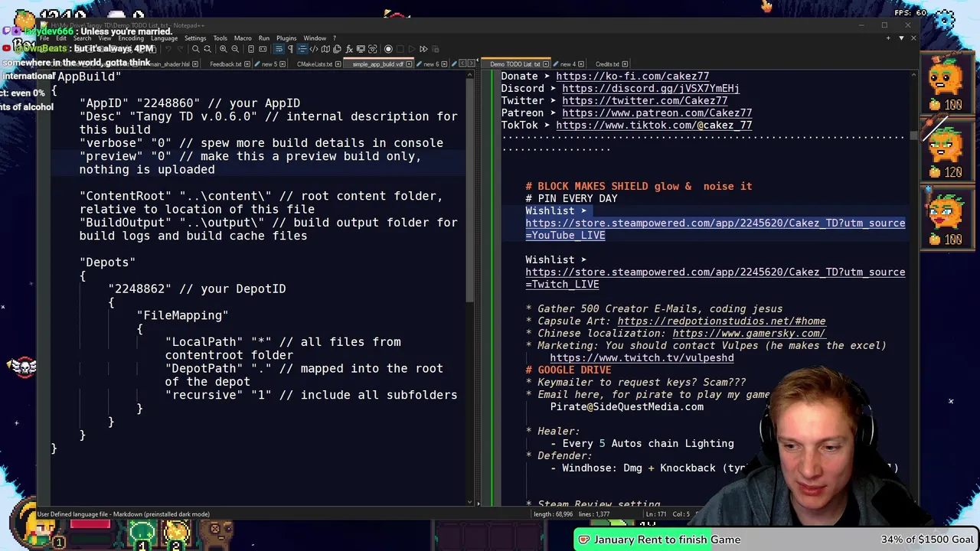Click the Stop Recording macro icon
This screenshot has width=980, height=551.
click(x=400, y=49)
